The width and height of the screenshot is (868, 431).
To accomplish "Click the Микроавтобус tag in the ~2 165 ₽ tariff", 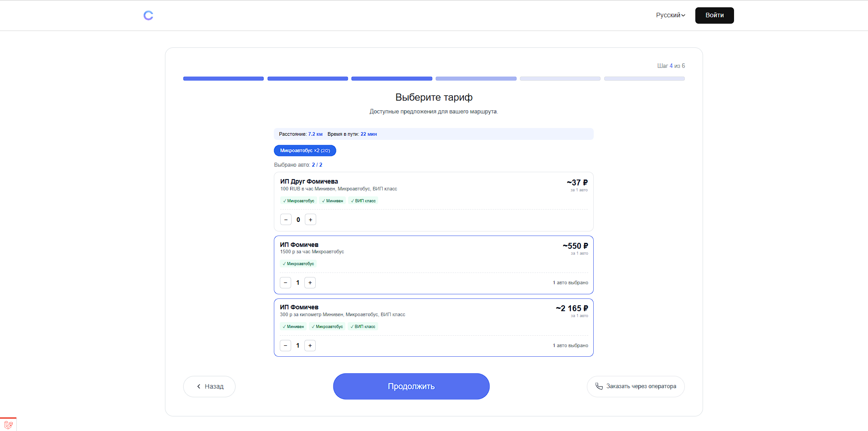I will tap(327, 327).
